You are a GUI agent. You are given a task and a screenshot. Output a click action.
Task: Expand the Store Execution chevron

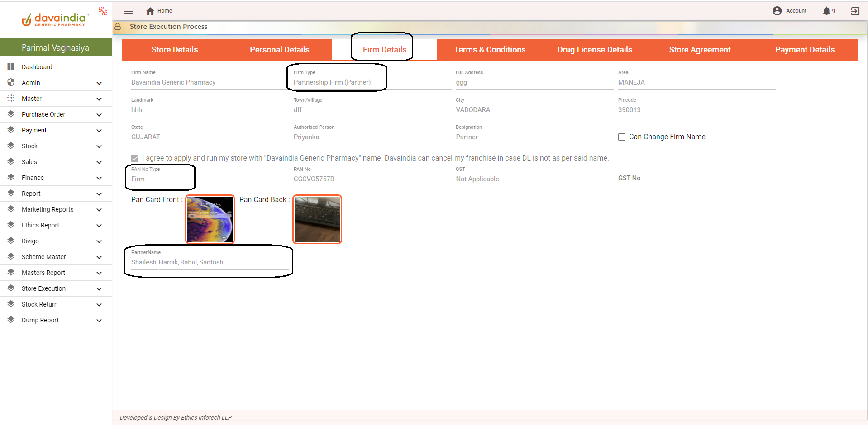tap(99, 289)
